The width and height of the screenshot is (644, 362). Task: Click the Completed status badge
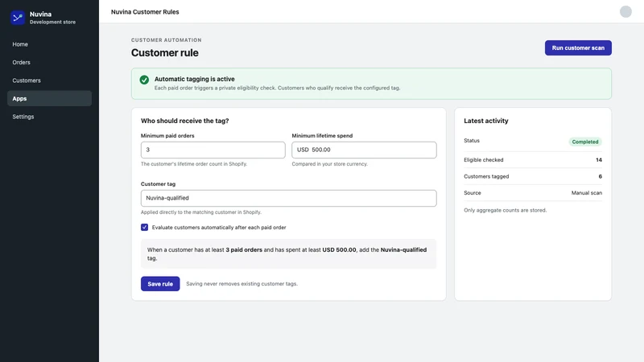click(585, 142)
